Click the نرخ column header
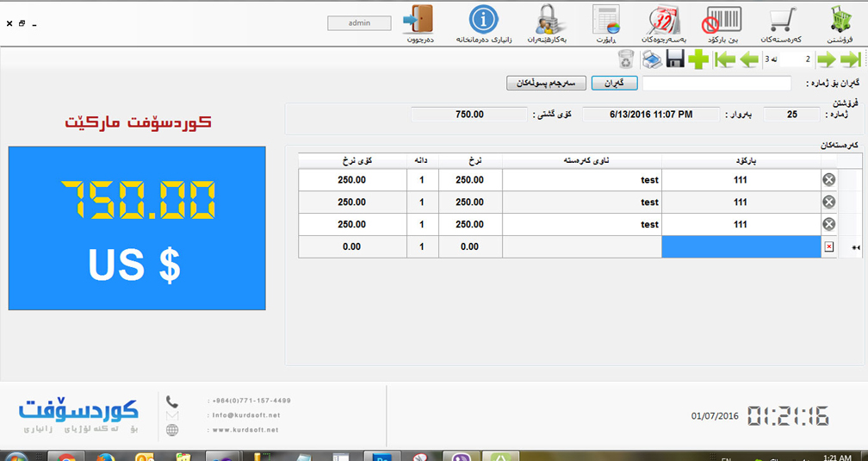This screenshot has width=868, height=461. click(470, 160)
